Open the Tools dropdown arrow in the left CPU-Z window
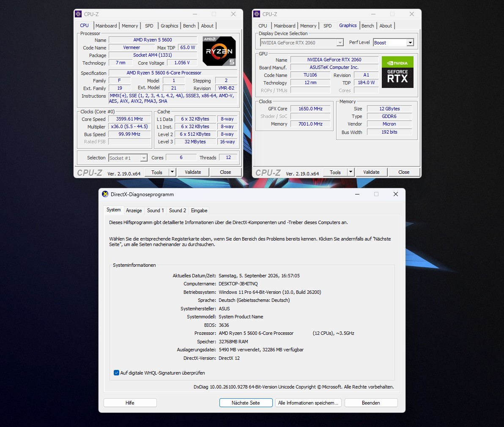Image resolution: width=504 pixels, height=427 pixels. coord(172,172)
